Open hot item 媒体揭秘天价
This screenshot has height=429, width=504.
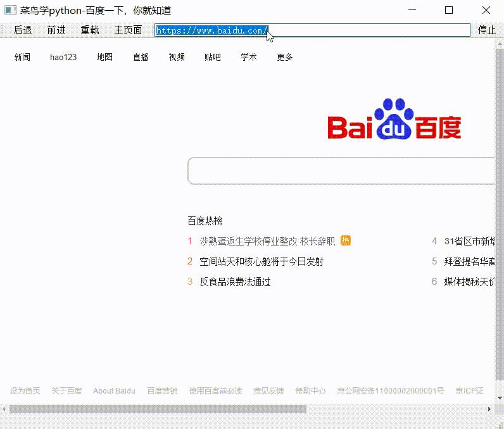click(x=469, y=282)
